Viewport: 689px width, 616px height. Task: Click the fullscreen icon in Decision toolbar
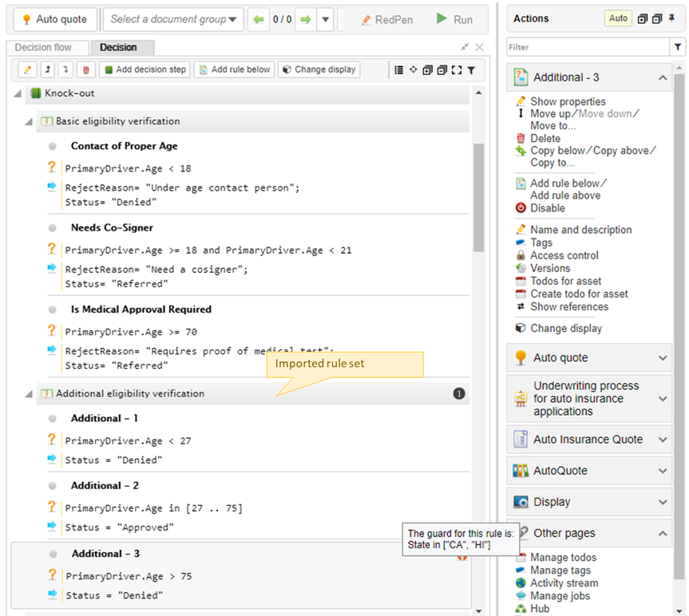click(456, 70)
